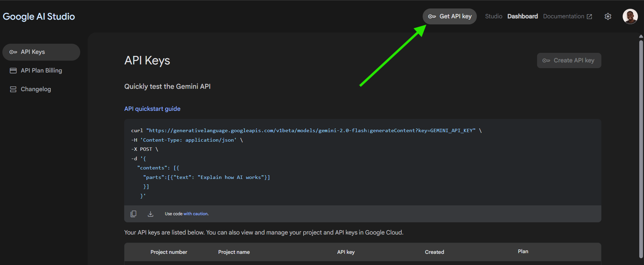Image resolution: width=644 pixels, height=265 pixels.
Task: Open API Plan Billing in the sidebar
Action: (x=41, y=70)
